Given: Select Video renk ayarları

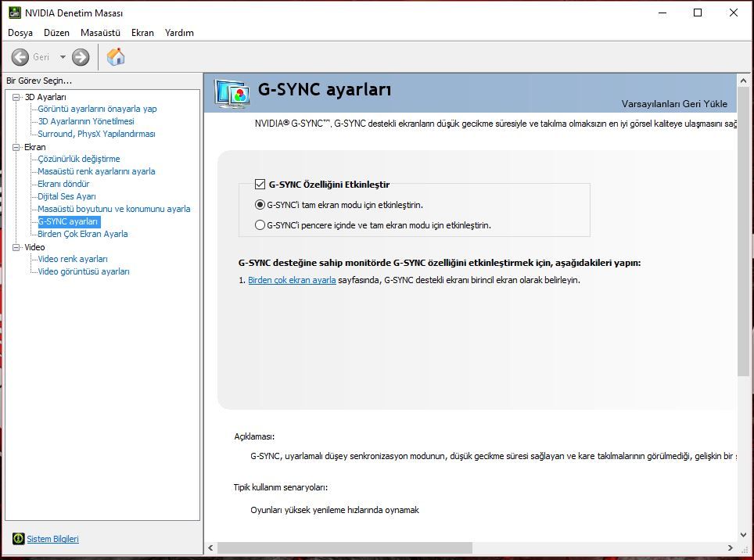Looking at the screenshot, I should tap(73, 259).
